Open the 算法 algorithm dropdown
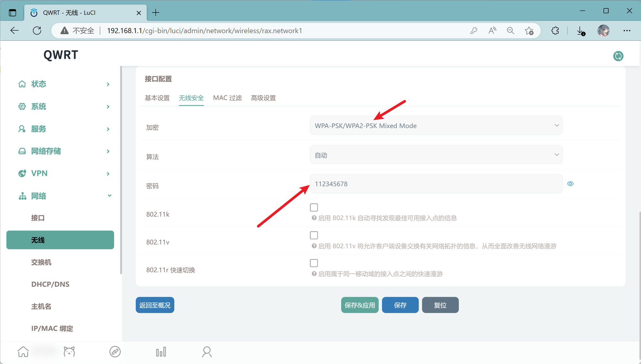The image size is (641, 364). coord(436,155)
